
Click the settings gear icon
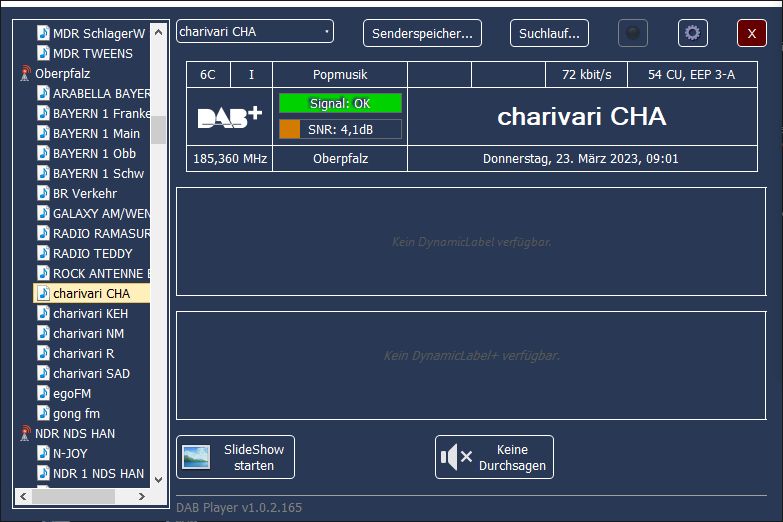692,33
